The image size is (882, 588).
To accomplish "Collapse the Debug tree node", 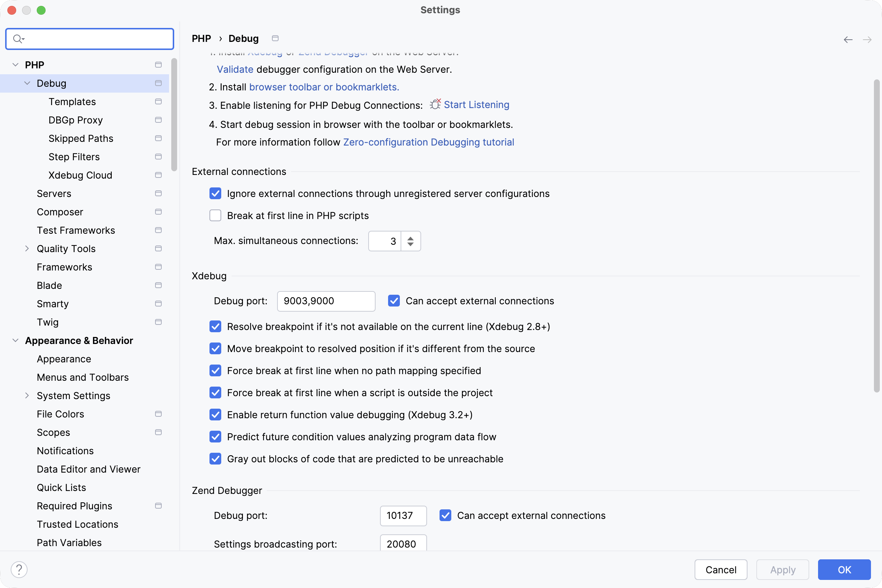I will pyautogui.click(x=27, y=83).
